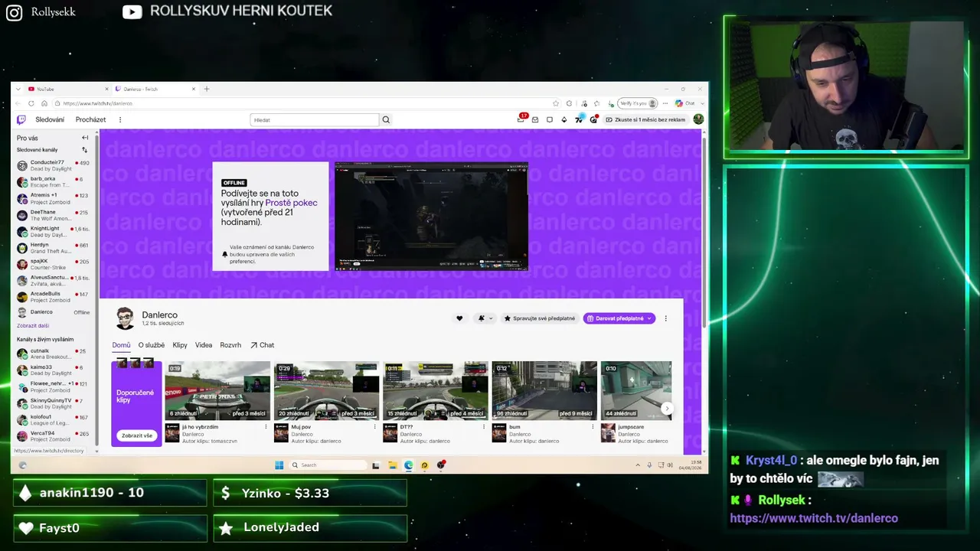Screen dimensions: 980x551
Task: Open the browser home page
Action: 44,103
